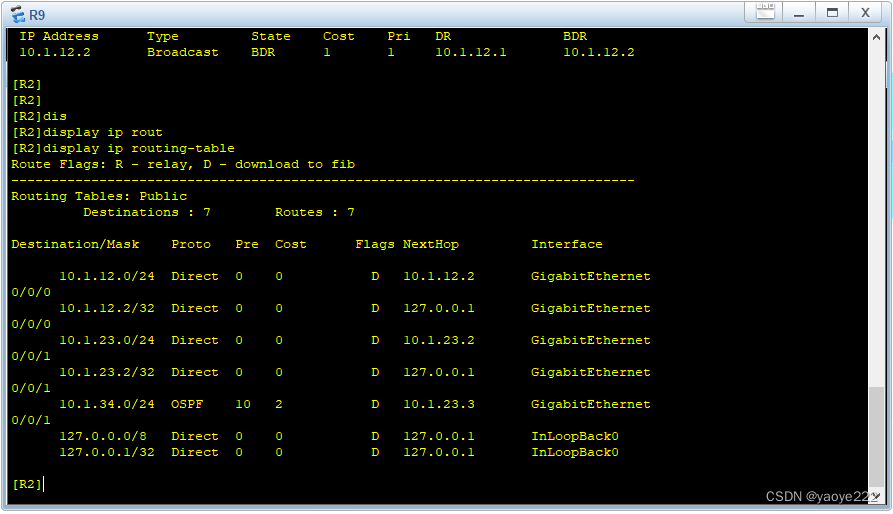Click the vertical scrollbar thumb
This screenshot has width=893, height=514.
876,437
